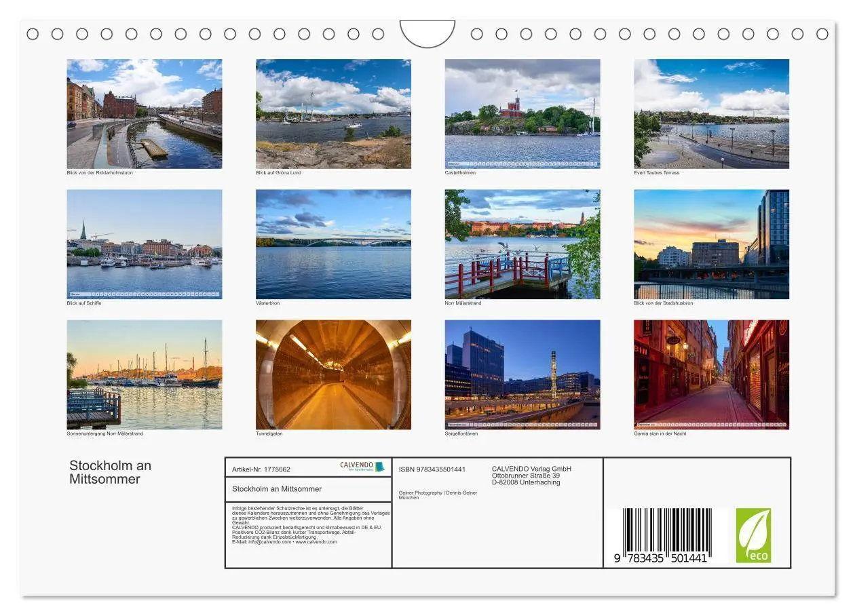The height and width of the screenshot is (616, 855).
Task: Click the caption 'Sonnenuntergang Norr Mälarstrand'
Action: click(105, 434)
